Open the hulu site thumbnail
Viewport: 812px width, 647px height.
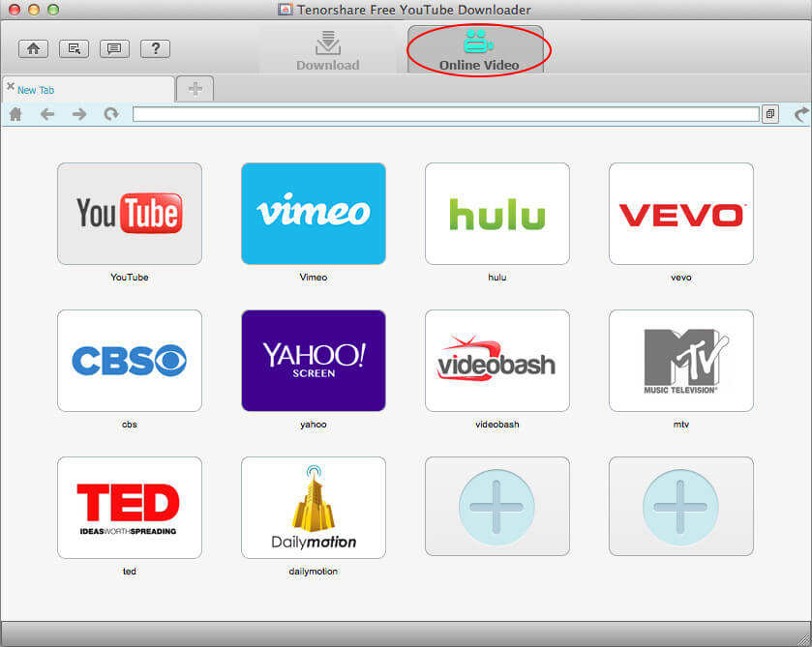point(497,214)
